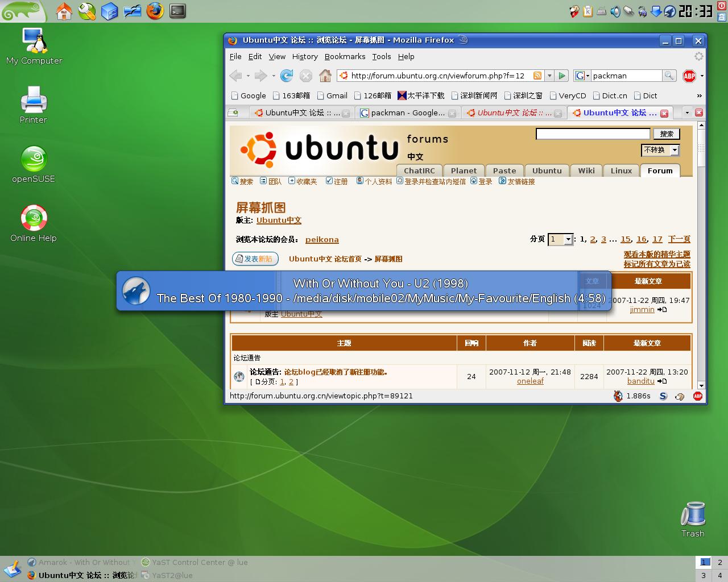Screen dimensions: 728x582
Task: Click the red logout power button
Action: pyautogui.click(x=722, y=5)
